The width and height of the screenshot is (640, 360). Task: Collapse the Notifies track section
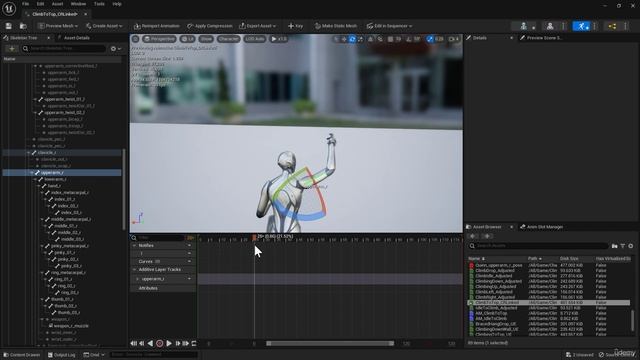134,245
